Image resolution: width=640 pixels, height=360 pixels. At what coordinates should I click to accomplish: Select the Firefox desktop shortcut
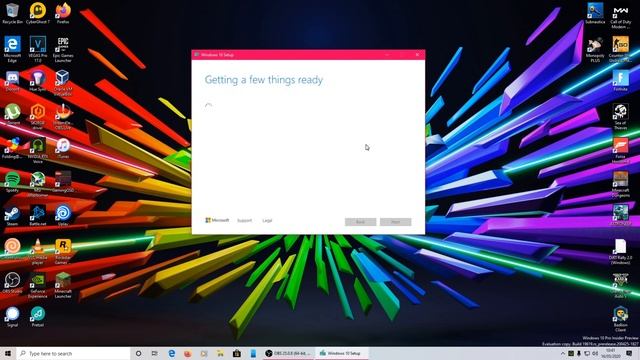(x=63, y=13)
